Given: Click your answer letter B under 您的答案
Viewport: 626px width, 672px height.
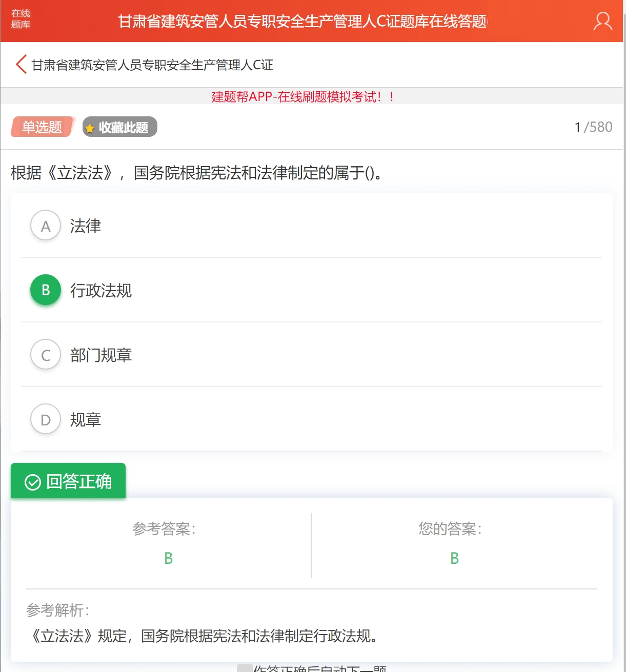Looking at the screenshot, I should point(454,558).
